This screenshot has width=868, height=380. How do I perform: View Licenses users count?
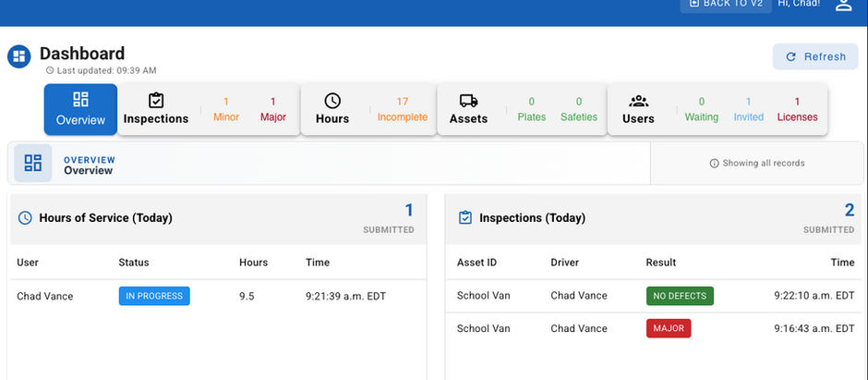797,109
